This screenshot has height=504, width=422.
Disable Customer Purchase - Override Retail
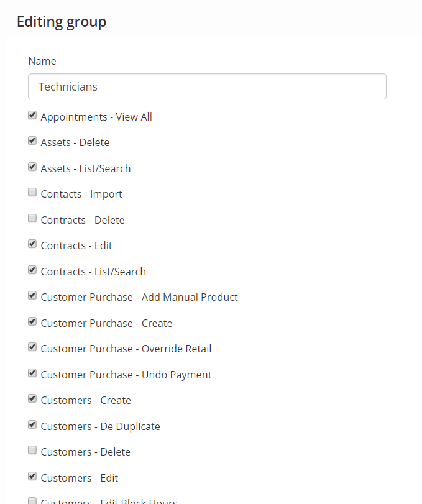coord(32,347)
